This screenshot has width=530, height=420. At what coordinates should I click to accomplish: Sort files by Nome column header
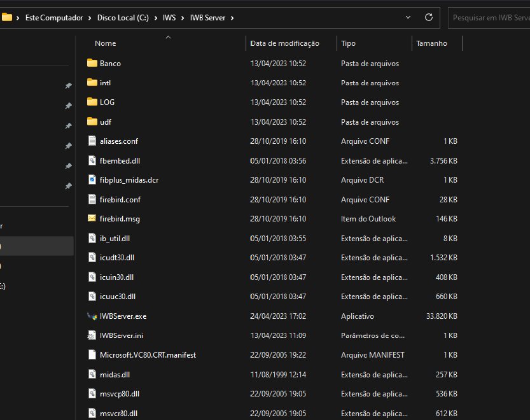(x=106, y=43)
